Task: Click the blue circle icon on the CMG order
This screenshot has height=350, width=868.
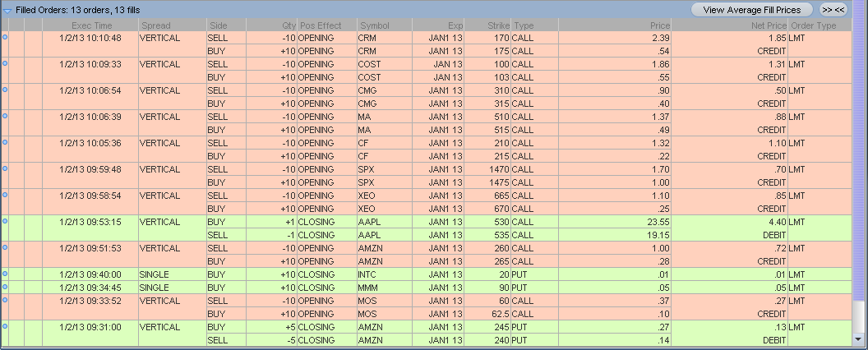Action: coord(6,90)
